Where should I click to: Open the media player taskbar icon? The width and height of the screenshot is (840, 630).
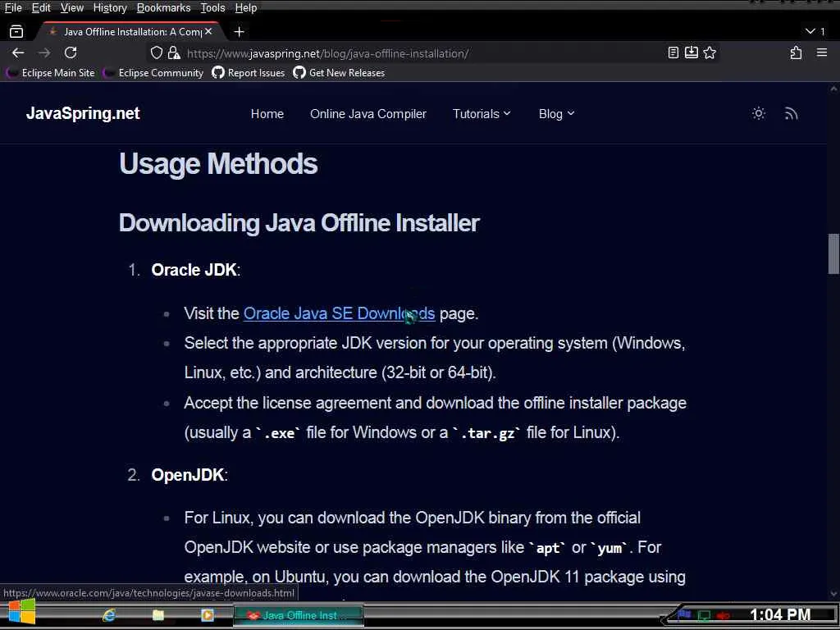[208, 615]
